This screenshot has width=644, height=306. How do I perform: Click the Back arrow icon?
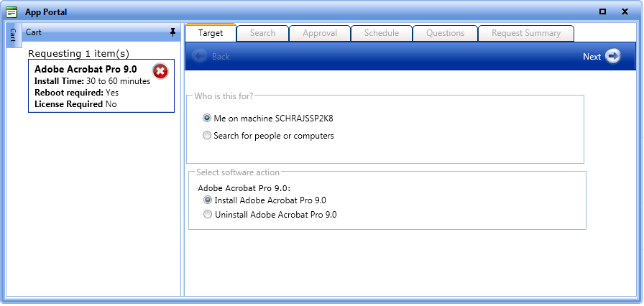pos(200,56)
